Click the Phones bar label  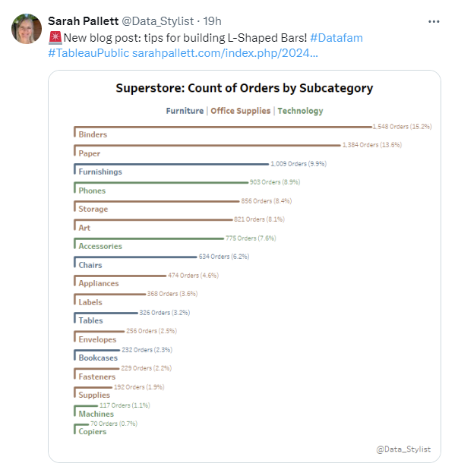click(92, 191)
